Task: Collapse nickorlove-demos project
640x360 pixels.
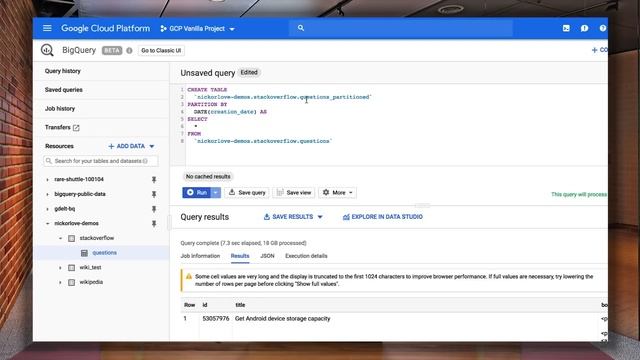Action: point(47,224)
